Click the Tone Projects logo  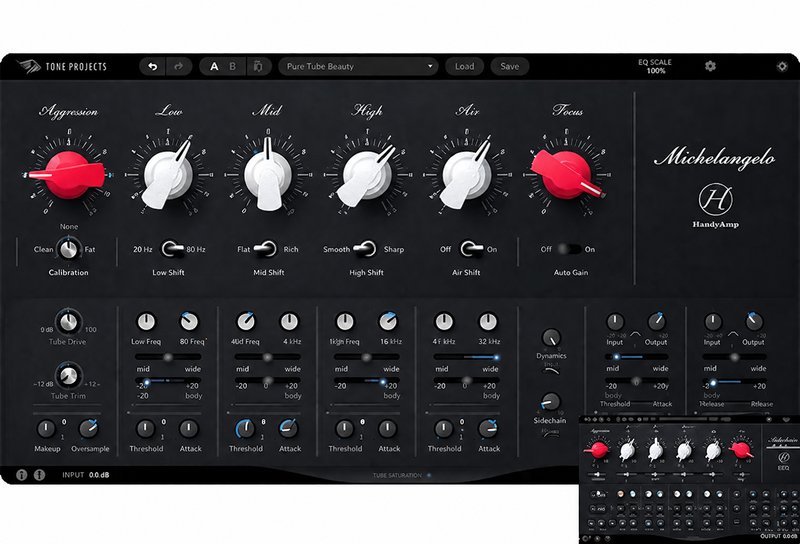(x=62, y=66)
